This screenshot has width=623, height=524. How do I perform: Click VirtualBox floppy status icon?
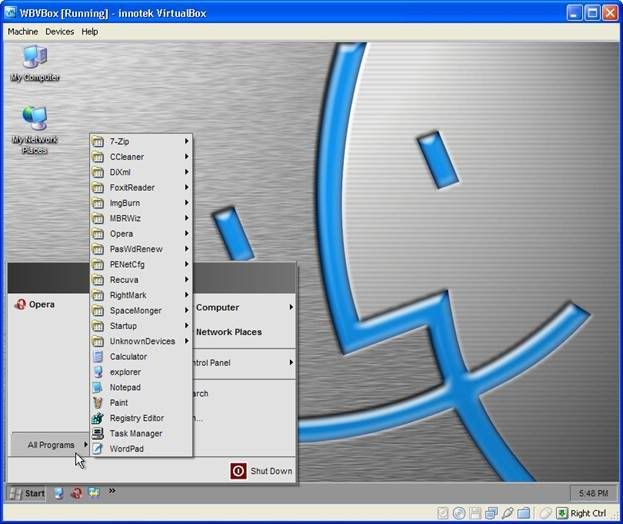(475, 513)
